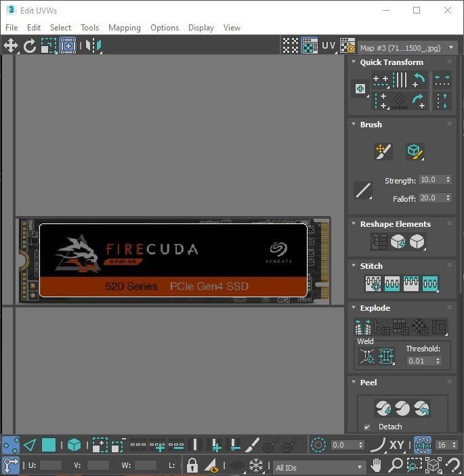Click the Weld Selected Subobjects icon

386,355
